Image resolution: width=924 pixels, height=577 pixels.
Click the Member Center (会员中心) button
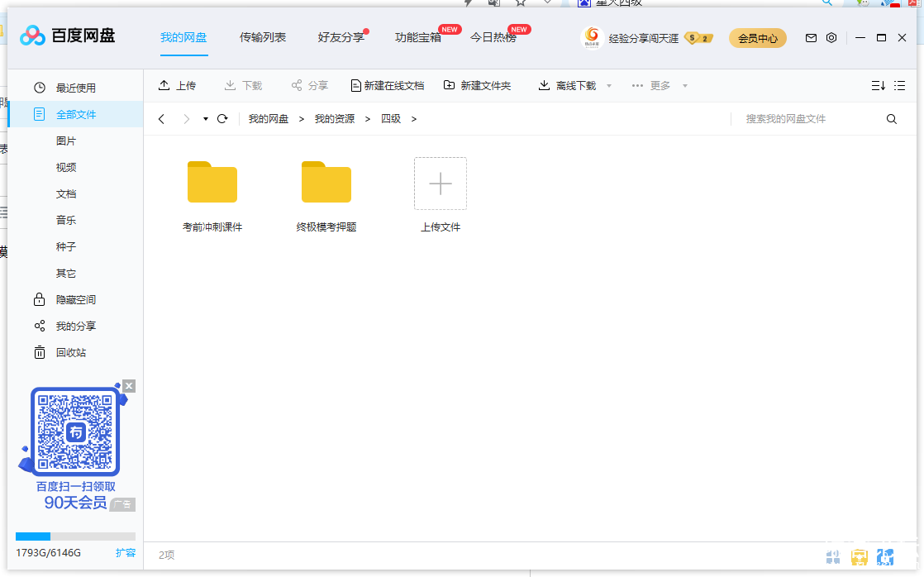point(757,38)
